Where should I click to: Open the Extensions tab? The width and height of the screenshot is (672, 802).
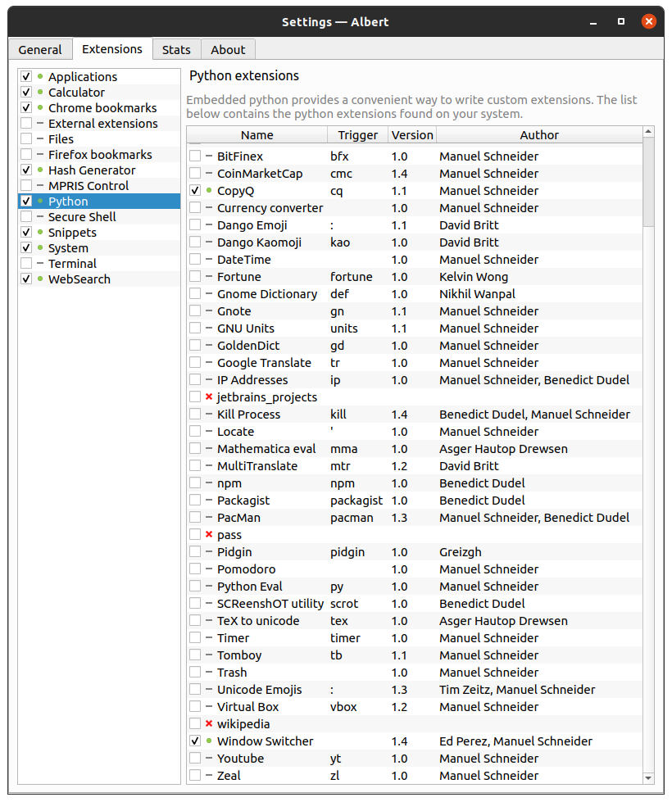112,49
